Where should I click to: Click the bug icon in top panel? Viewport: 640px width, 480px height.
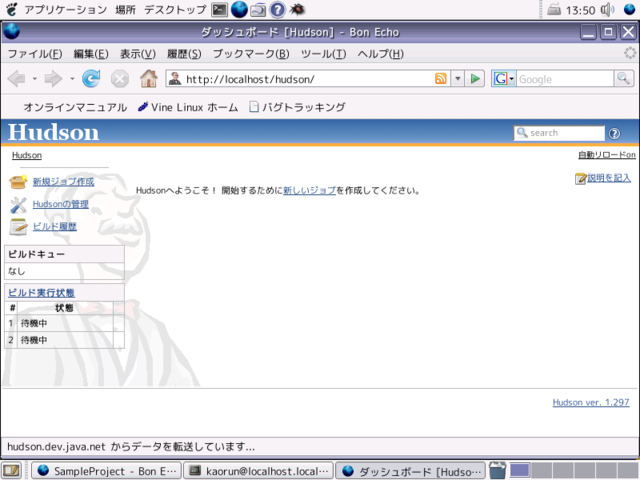click(x=297, y=9)
